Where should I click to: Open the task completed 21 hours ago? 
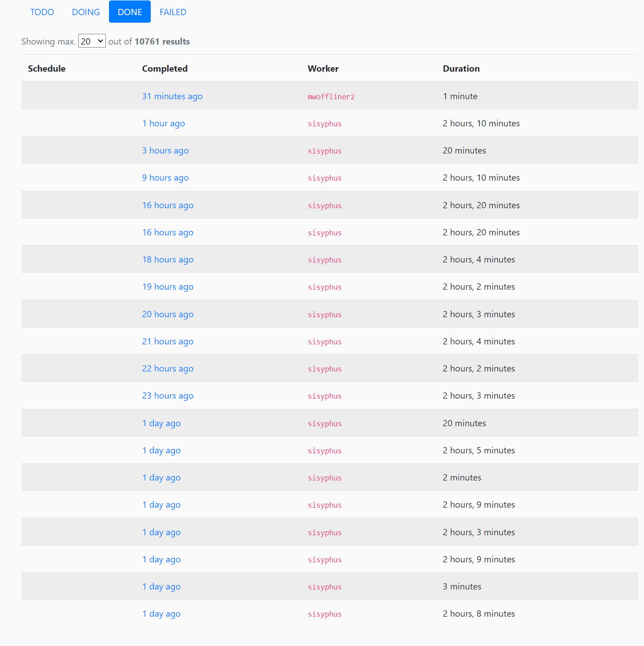coord(168,341)
